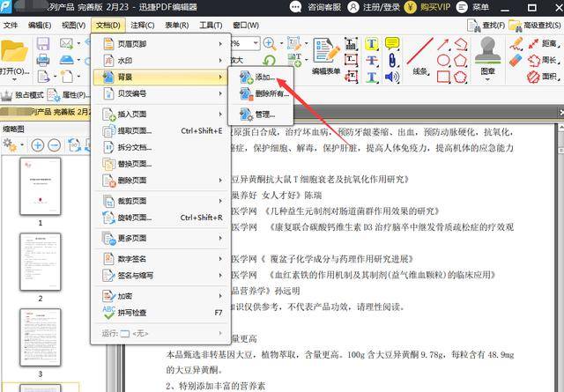Screen dimensions: 564x392
Task: Click the Print icon in toolbar
Action: [x=43, y=60]
